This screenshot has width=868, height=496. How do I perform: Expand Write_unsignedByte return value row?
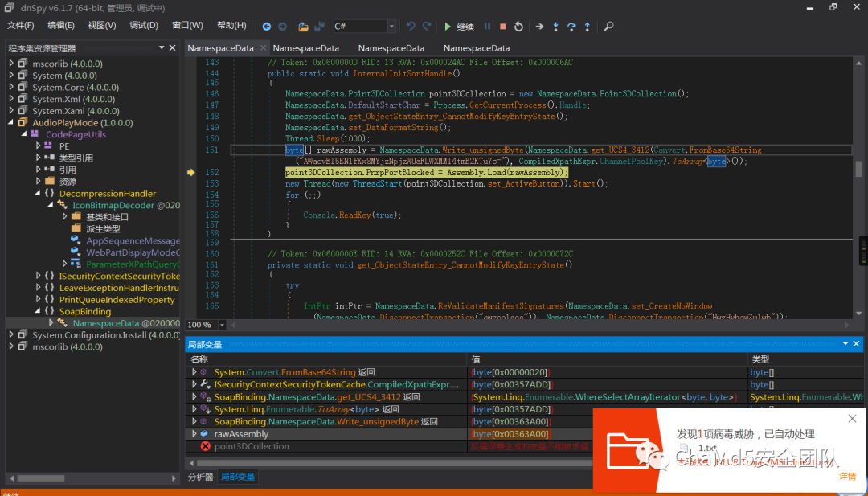(194, 422)
